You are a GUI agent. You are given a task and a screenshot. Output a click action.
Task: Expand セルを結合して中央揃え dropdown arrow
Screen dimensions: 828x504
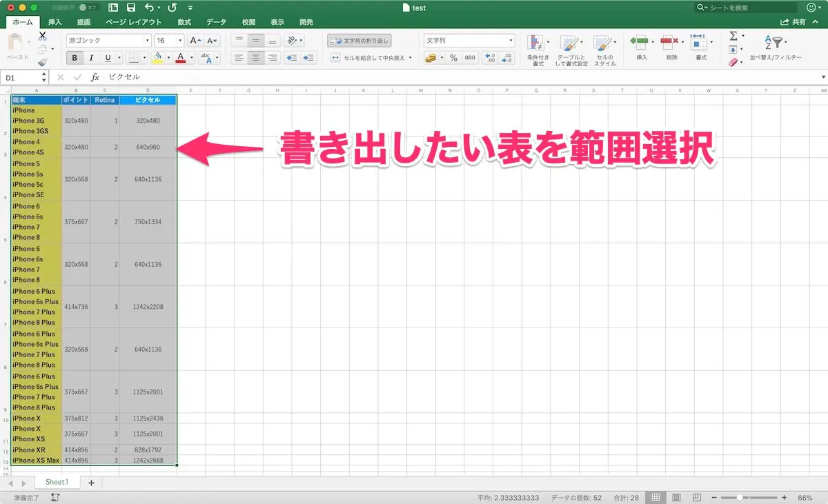(x=410, y=58)
